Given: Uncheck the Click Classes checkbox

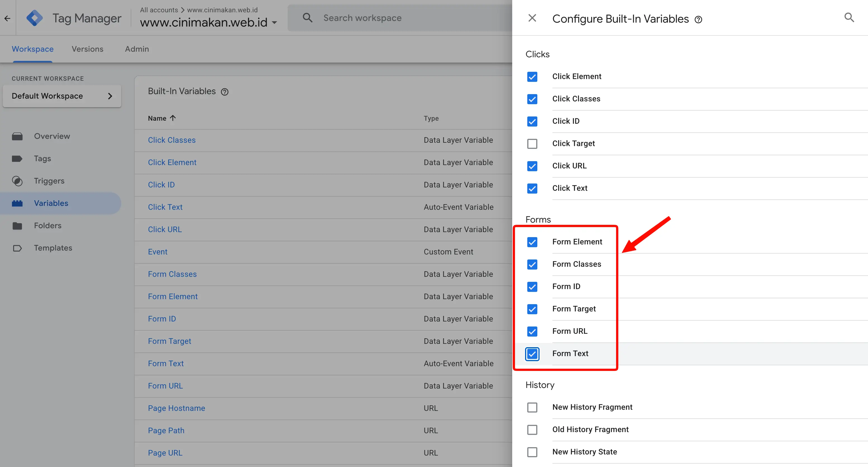Looking at the screenshot, I should coord(532,99).
